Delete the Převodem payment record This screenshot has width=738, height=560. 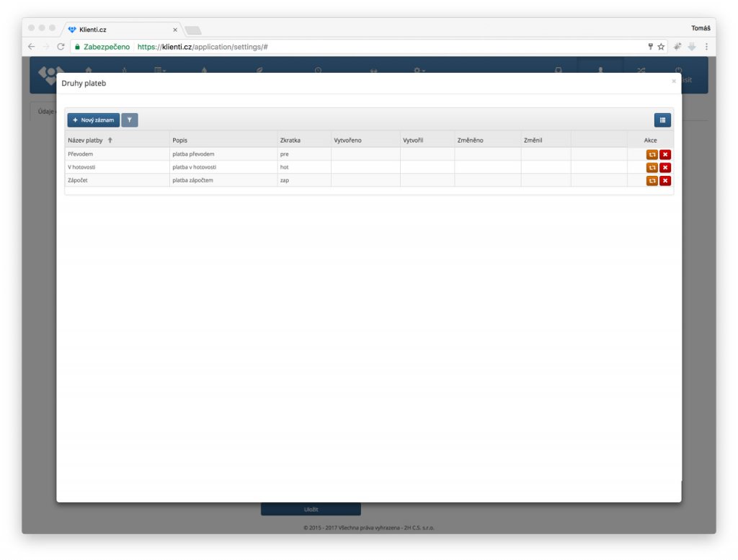pyautogui.click(x=665, y=154)
